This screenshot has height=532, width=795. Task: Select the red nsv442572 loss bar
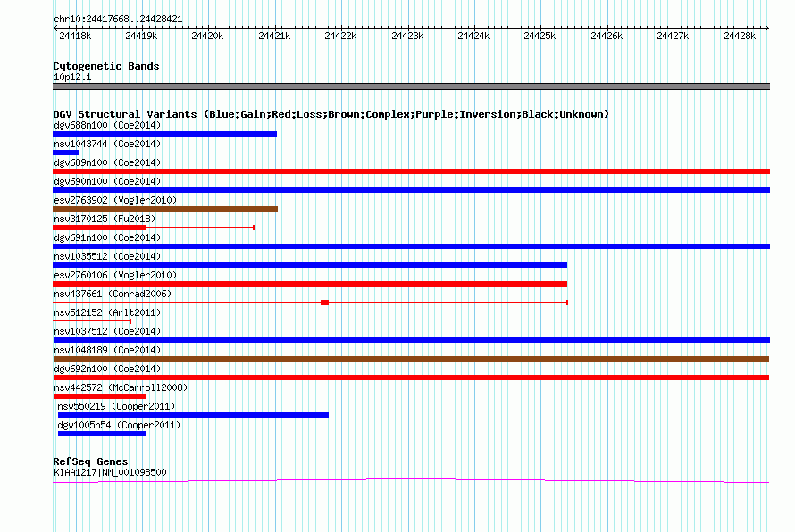pyautogui.click(x=100, y=396)
